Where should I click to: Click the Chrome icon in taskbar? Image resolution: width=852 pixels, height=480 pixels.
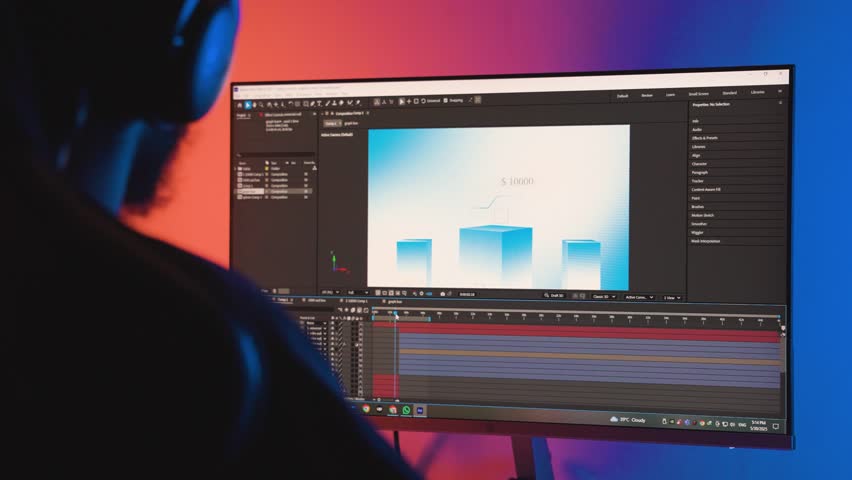tap(366, 409)
